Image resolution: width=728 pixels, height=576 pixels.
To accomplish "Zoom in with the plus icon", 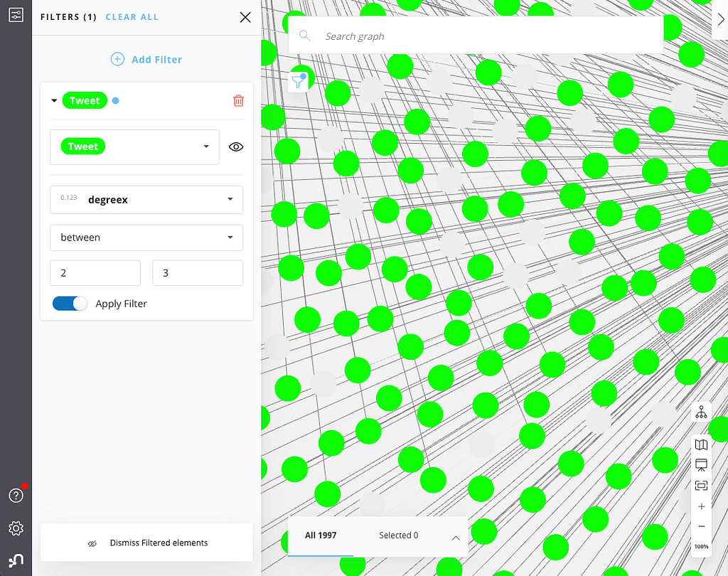I will click(x=701, y=506).
